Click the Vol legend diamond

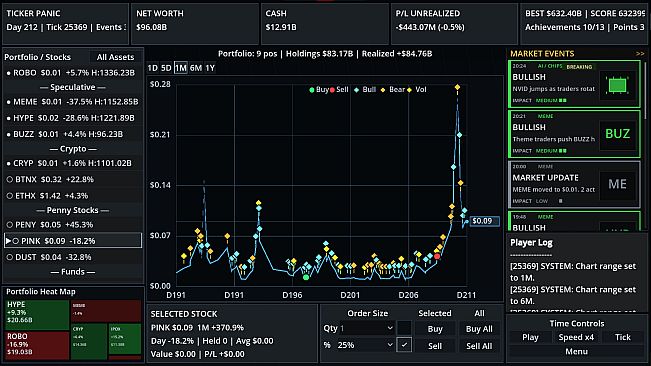(409, 90)
